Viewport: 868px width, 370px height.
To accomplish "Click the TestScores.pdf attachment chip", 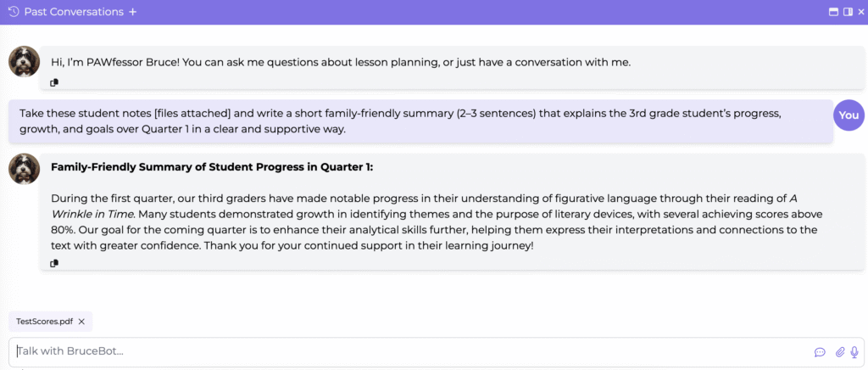I will pyautogui.click(x=44, y=322).
